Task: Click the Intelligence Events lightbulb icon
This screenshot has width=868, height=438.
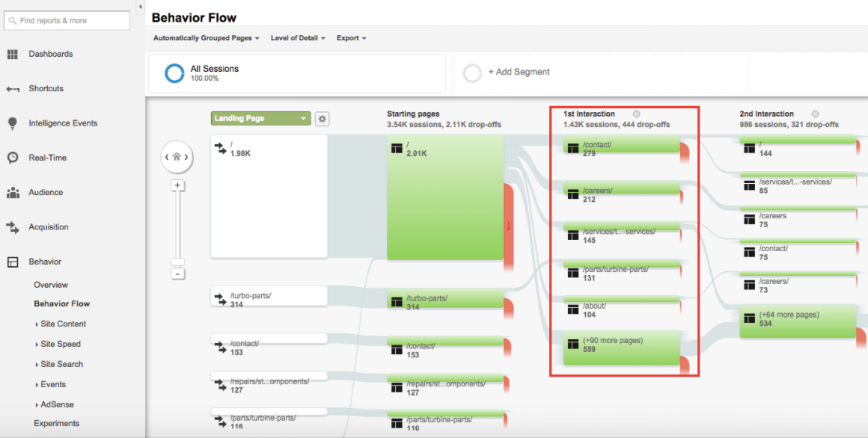Action: point(13,123)
